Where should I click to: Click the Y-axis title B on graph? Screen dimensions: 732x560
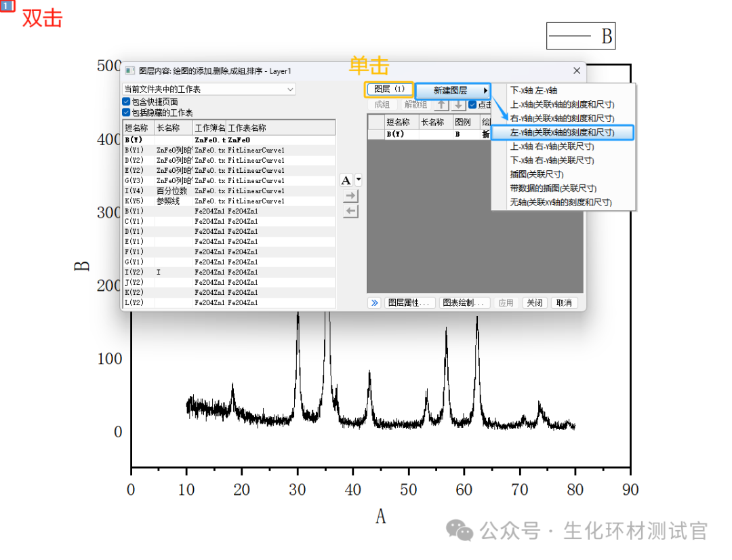(81, 266)
